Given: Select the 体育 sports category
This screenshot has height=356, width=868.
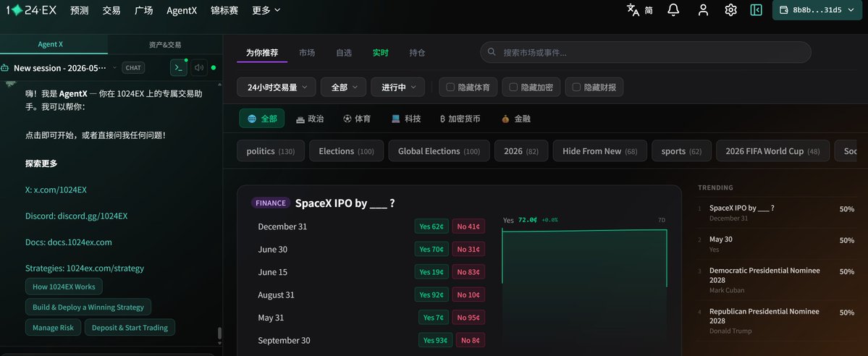Looking at the screenshot, I should (357, 119).
